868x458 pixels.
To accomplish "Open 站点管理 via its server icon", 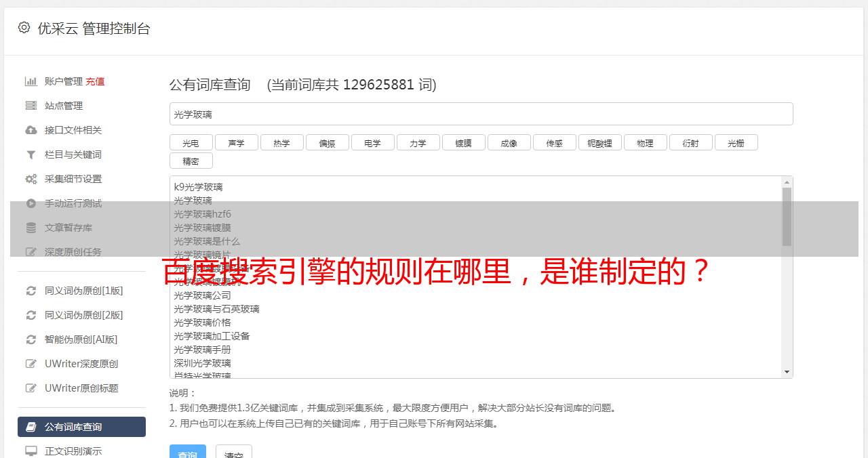I will click(31, 106).
